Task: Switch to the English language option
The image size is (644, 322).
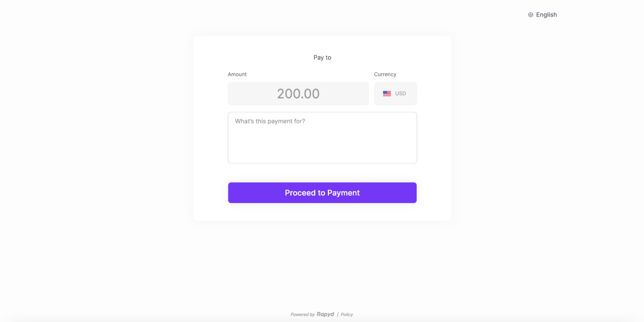Action: click(546, 14)
